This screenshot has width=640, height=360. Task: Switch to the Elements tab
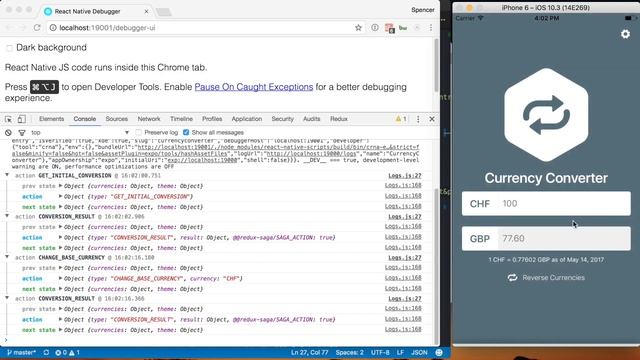[51, 119]
